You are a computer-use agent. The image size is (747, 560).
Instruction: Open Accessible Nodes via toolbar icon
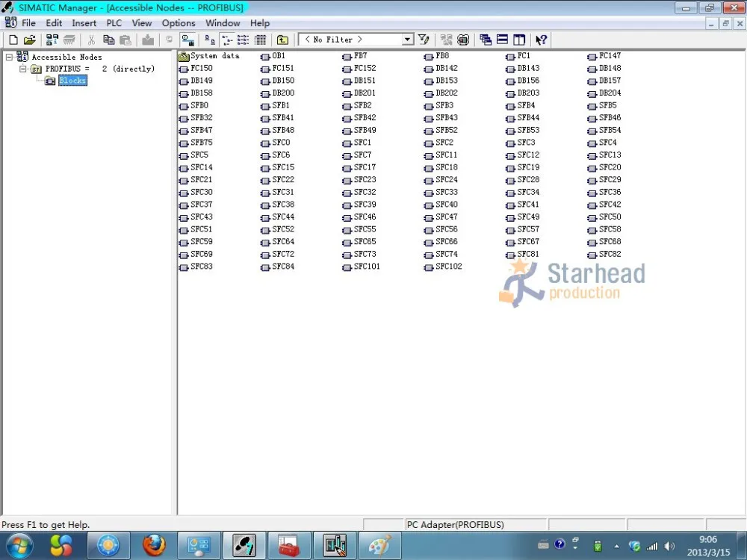52,40
